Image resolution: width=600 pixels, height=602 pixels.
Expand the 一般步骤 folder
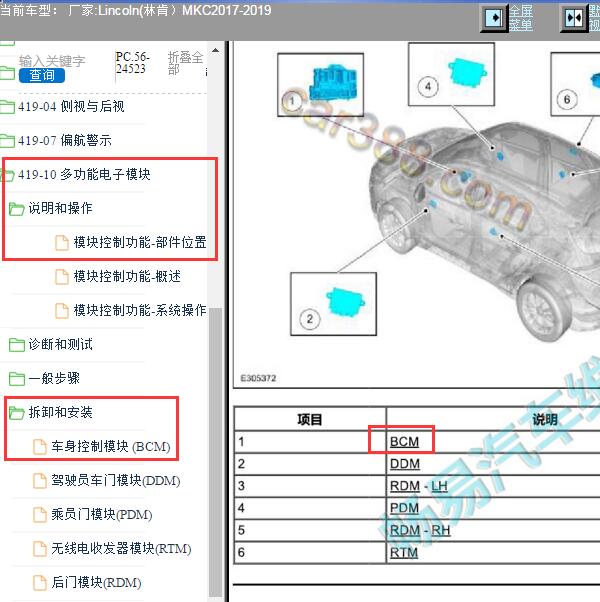click(54, 379)
